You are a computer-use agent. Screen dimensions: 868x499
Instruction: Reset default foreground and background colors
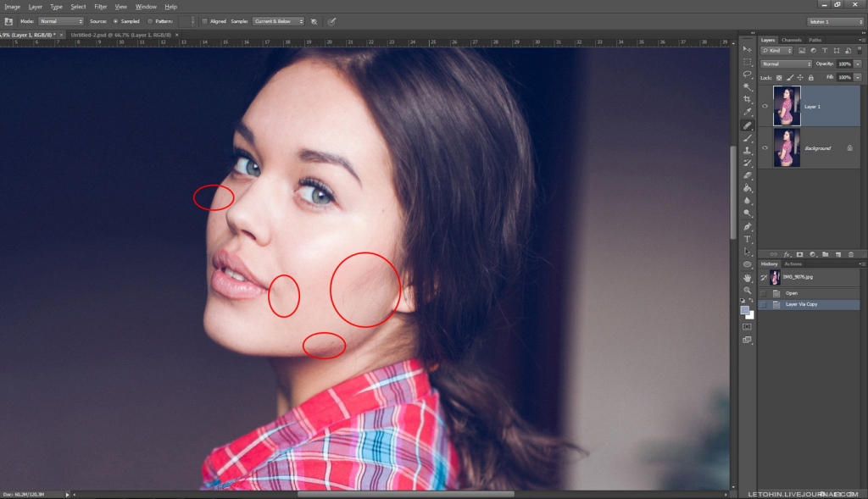point(743,301)
